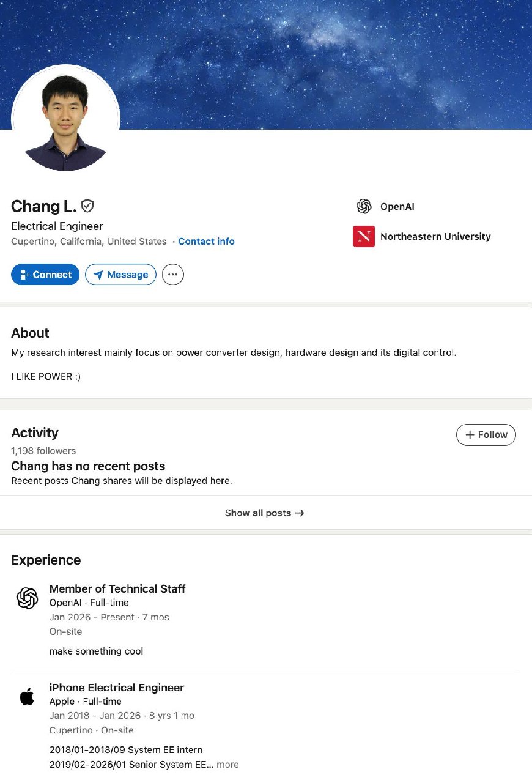Click the Northeastern University logo icon

coord(364,236)
